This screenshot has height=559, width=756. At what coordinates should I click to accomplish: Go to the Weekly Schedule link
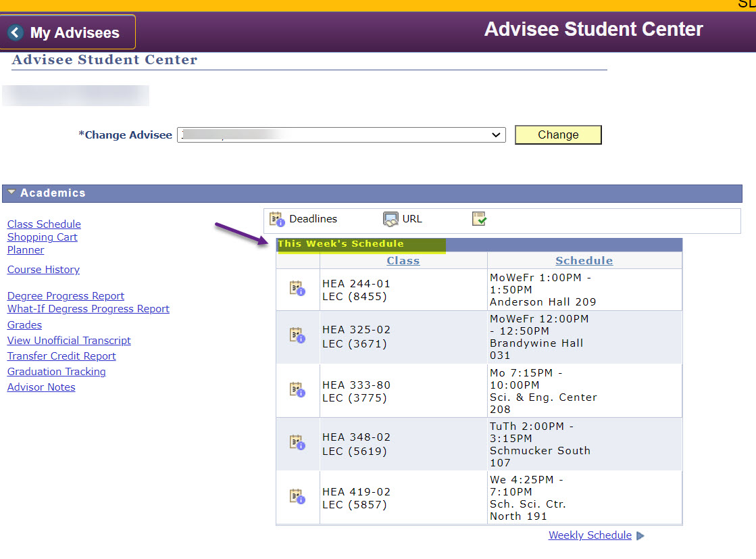(x=590, y=535)
